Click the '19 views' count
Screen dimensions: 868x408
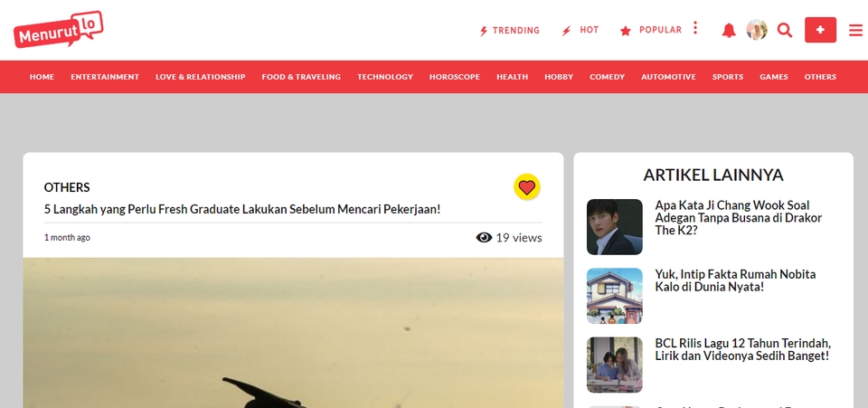coord(519,238)
